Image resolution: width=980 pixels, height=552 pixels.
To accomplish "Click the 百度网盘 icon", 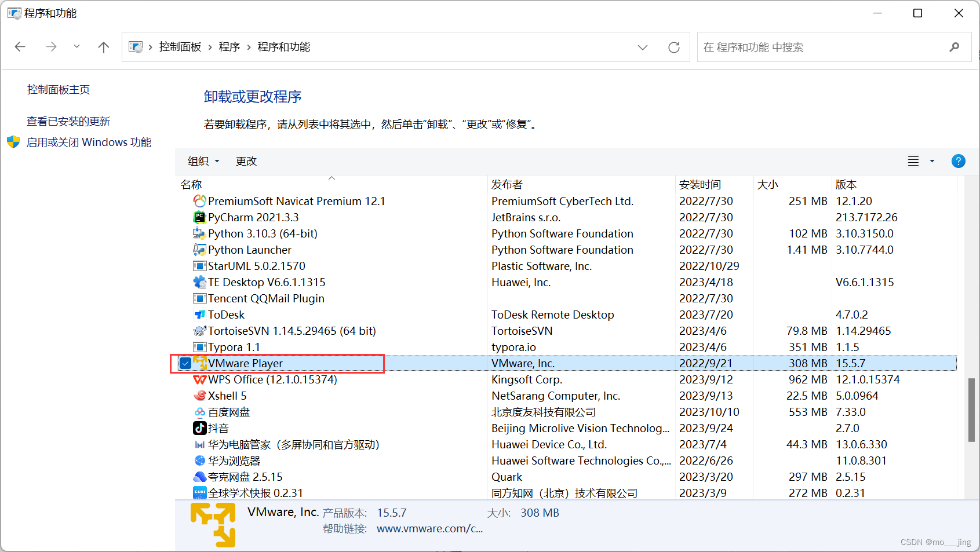I will (x=199, y=412).
